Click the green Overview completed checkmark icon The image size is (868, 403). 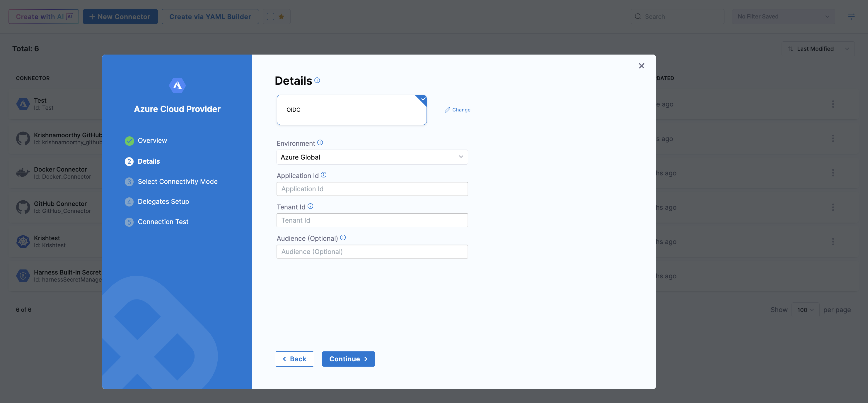click(129, 141)
